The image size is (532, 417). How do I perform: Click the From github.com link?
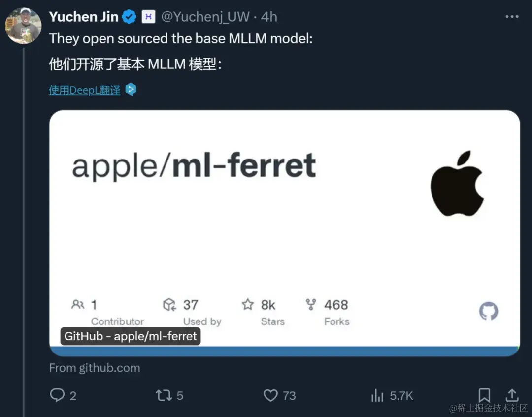95,368
